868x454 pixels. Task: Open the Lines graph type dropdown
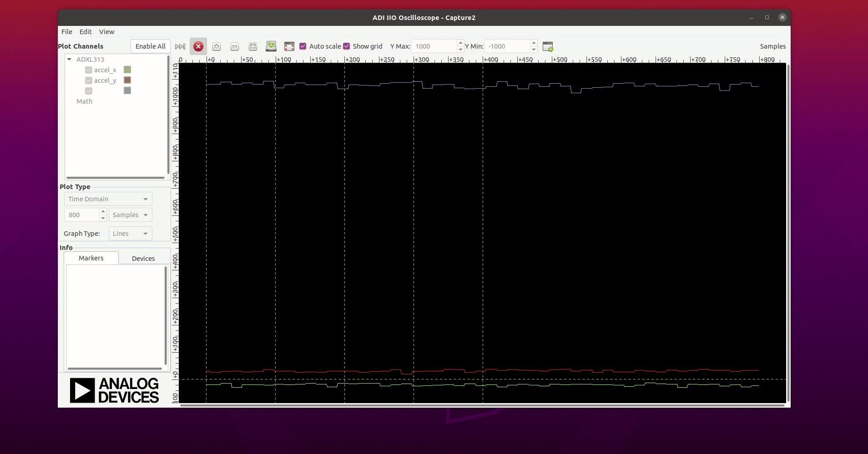[131, 234]
